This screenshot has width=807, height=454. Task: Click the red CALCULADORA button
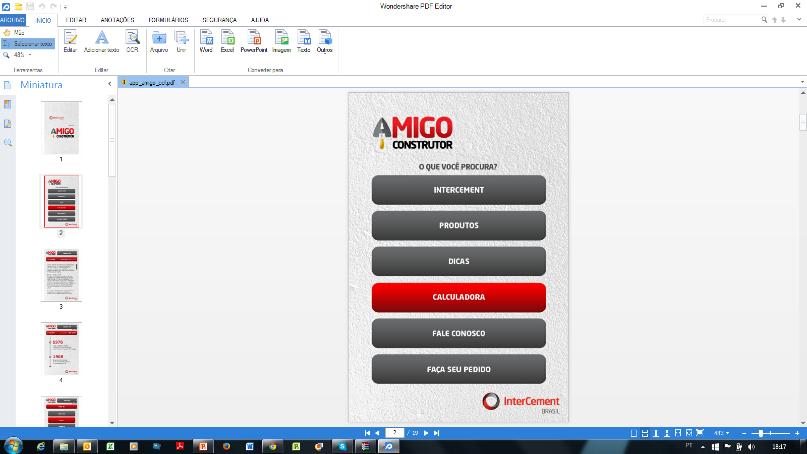459,297
